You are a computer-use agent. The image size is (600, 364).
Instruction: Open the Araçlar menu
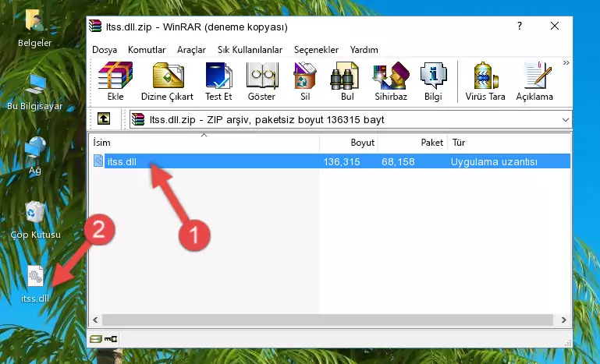point(191,50)
